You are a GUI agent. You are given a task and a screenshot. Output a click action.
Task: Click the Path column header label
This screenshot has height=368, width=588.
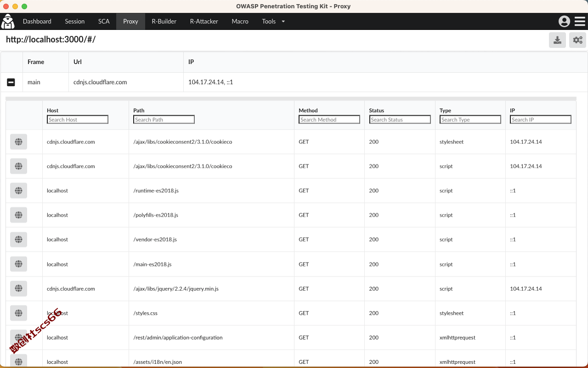point(139,110)
